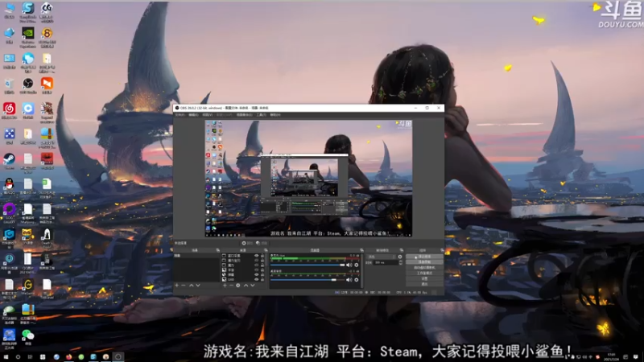Open the Windows Start menu
This screenshot has width=644, height=362.
(x=6, y=357)
